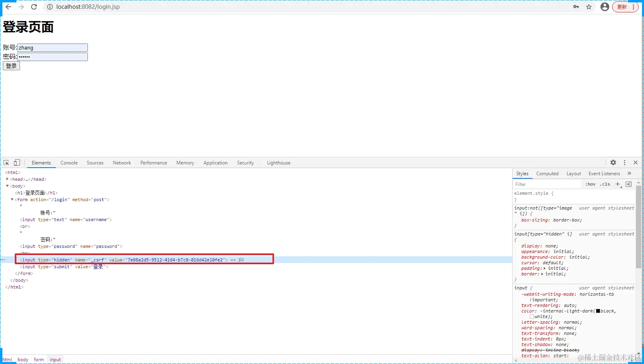Select the h1 登录页面 element line
Screen dimensions: 644x364
pos(36,193)
